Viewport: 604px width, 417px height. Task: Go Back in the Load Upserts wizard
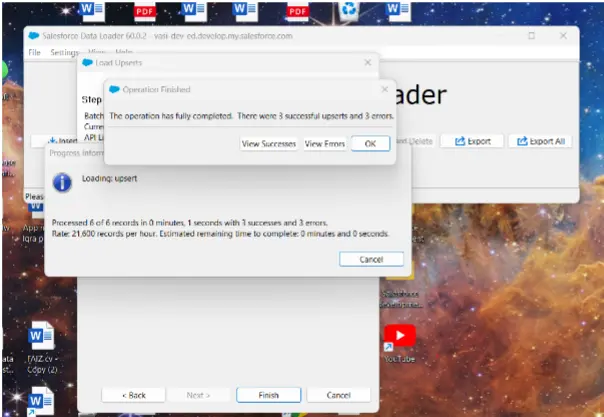pos(134,395)
